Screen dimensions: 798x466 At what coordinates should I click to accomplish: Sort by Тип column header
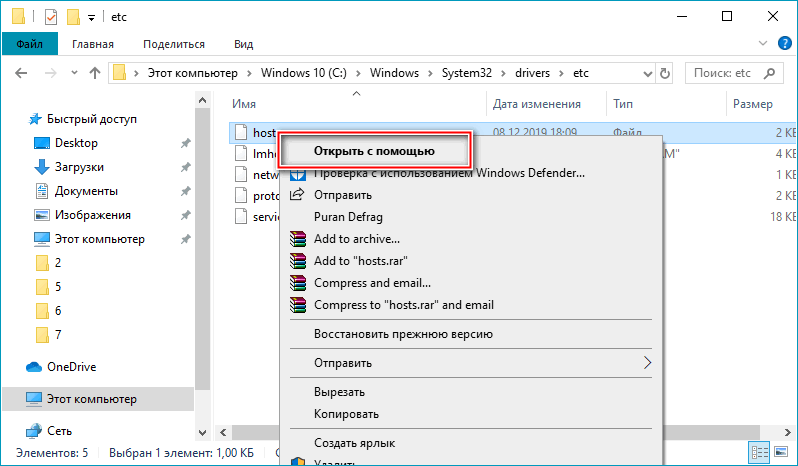(623, 104)
